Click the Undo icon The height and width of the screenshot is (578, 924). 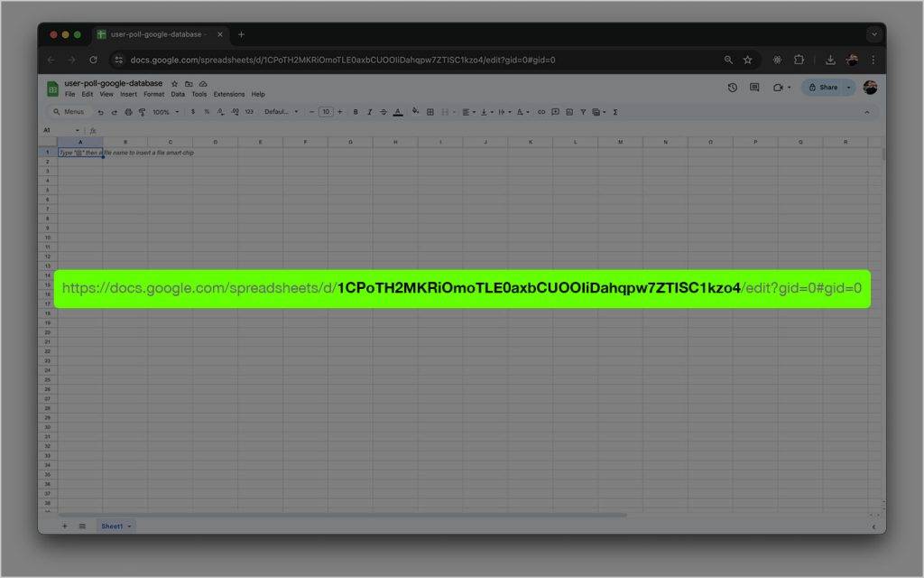coord(101,112)
